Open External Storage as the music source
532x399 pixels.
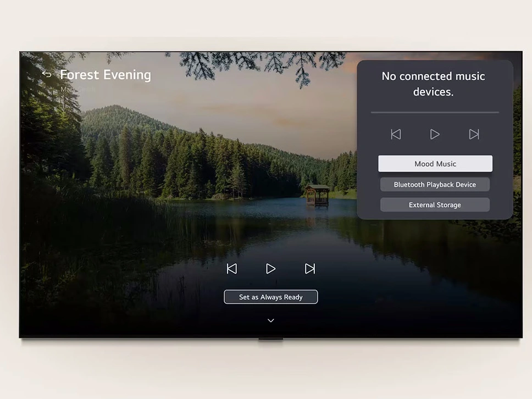435,204
